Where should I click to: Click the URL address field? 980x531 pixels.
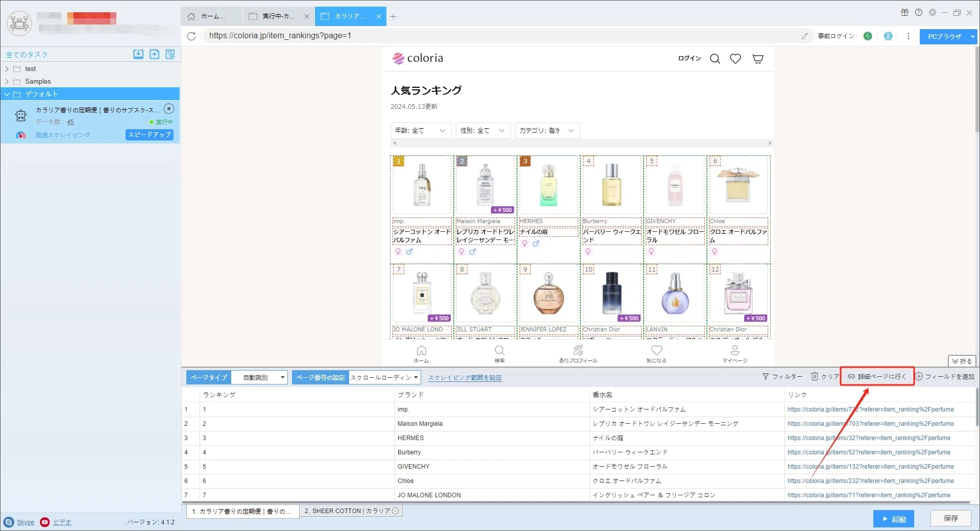click(x=500, y=36)
